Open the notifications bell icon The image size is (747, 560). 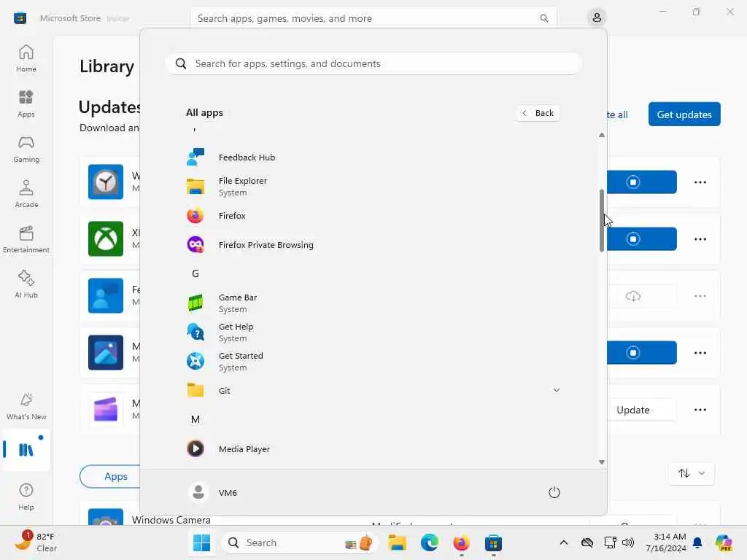[x=697, y=542]
